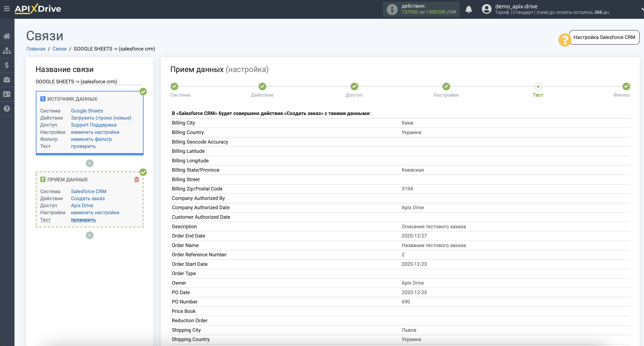Click Создать заказ action link

point(88,198)
